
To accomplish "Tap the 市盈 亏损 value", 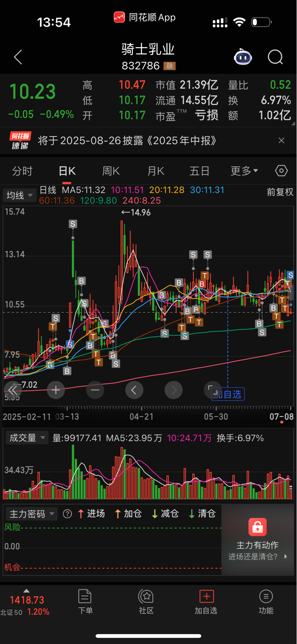I will 187,115.
